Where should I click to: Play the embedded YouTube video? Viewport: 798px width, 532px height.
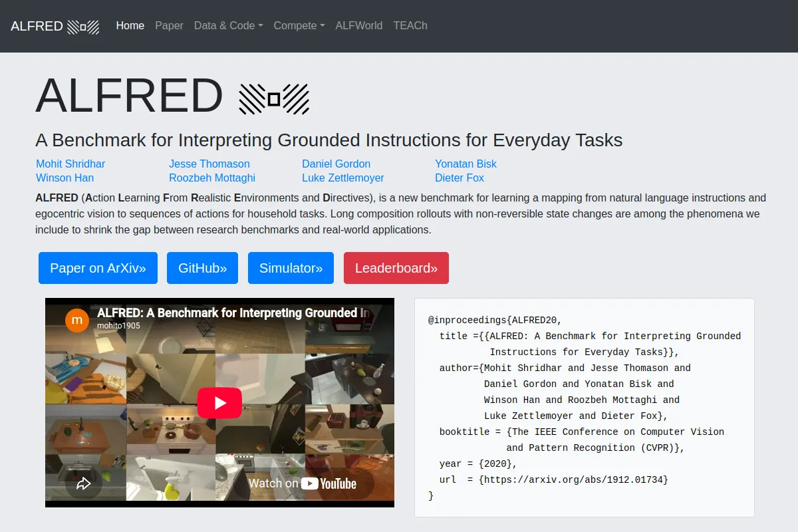pyautogui.click(x=219, y=402)
